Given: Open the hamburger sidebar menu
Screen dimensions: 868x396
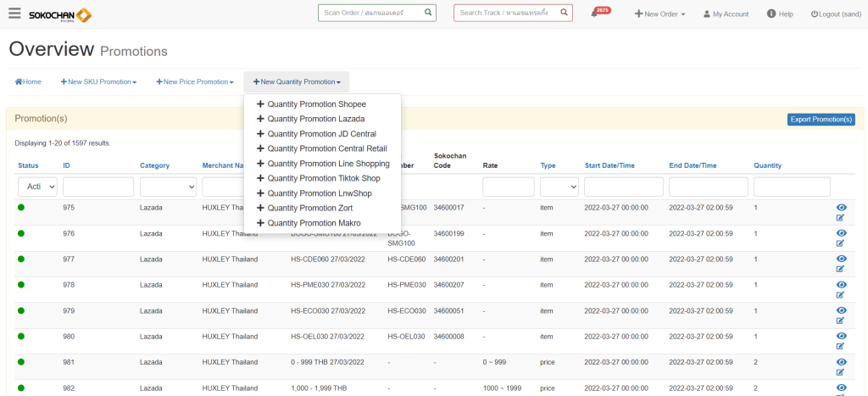Looking at the screenshot, I should pos(14,14).
